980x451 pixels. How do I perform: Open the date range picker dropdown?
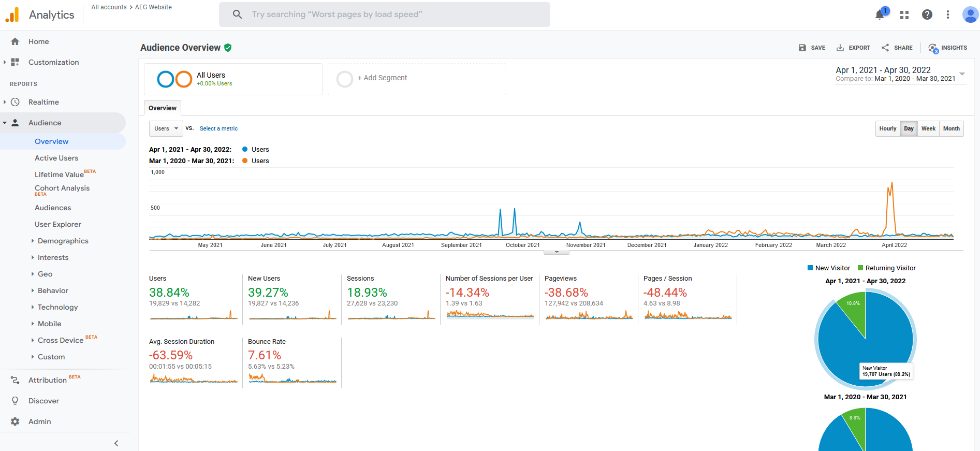962,74
